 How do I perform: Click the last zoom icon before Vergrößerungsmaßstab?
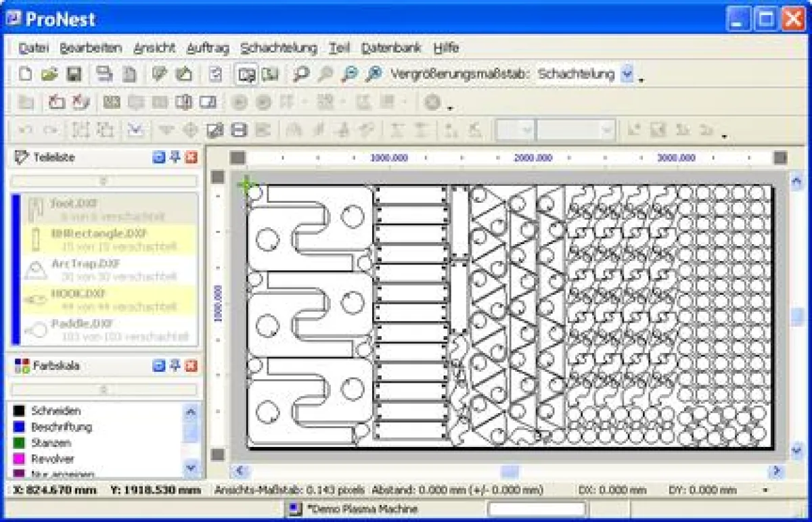click(x=374, y=74)
